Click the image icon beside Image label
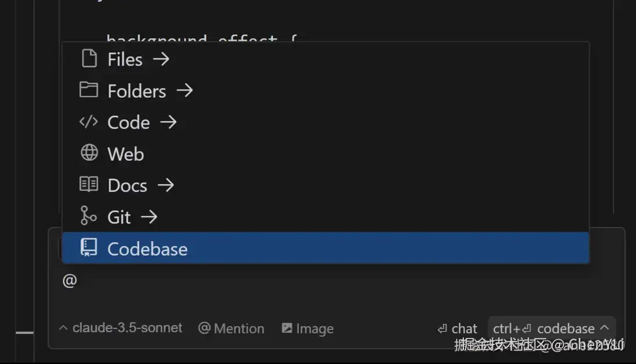636x364 pixels. click(287, 328)
